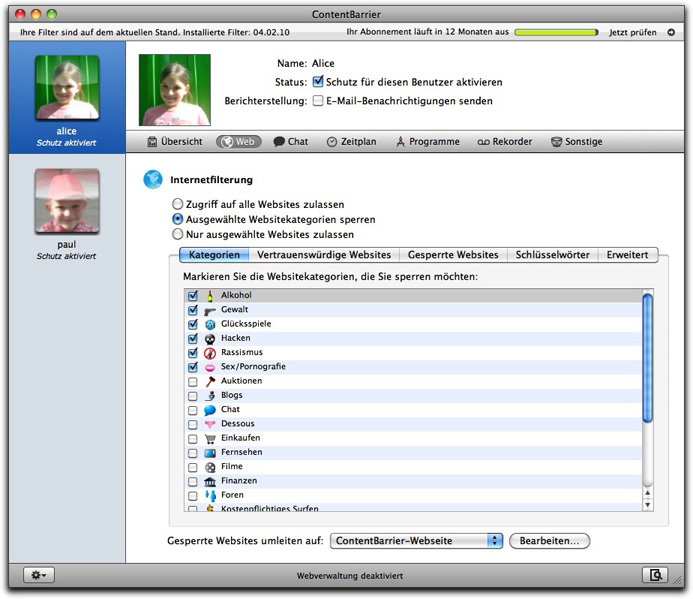Screen dimensions: 693x599
Task: Click the scrollbar down arrow
Action: [648, 505]
